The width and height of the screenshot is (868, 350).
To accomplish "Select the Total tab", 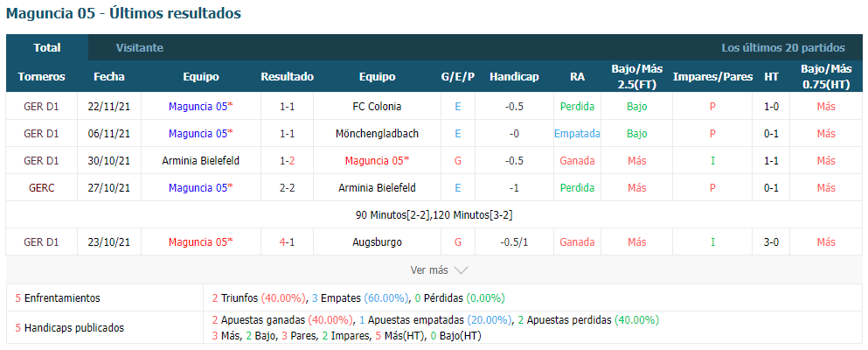I will [47, 47].
